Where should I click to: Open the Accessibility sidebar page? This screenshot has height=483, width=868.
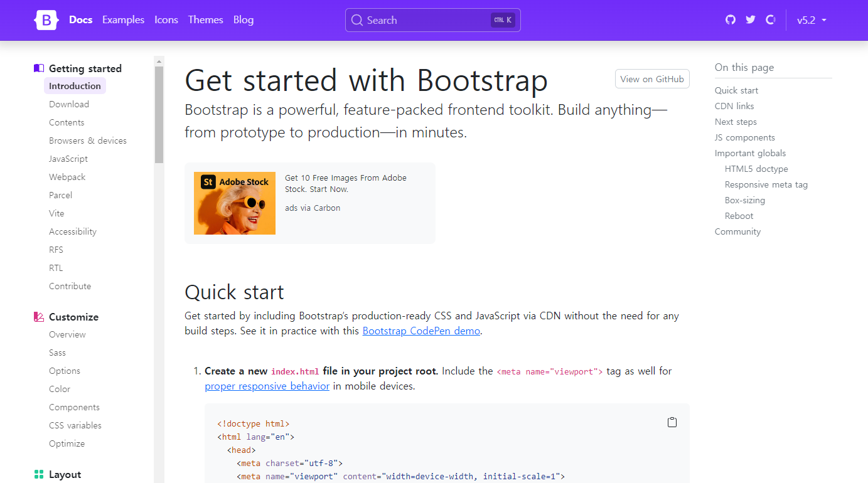coord(73,231)
